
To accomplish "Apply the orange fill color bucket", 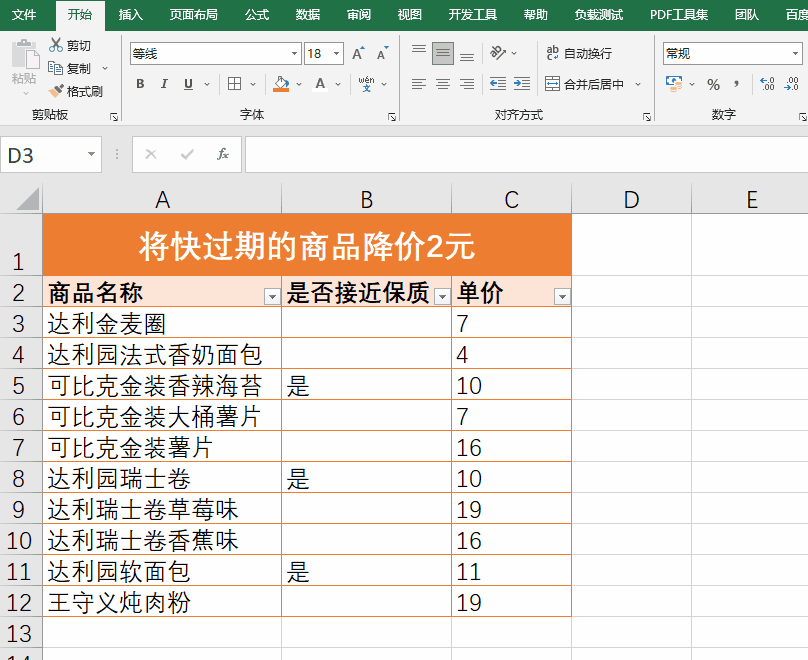I will click(x=281, y=84).
